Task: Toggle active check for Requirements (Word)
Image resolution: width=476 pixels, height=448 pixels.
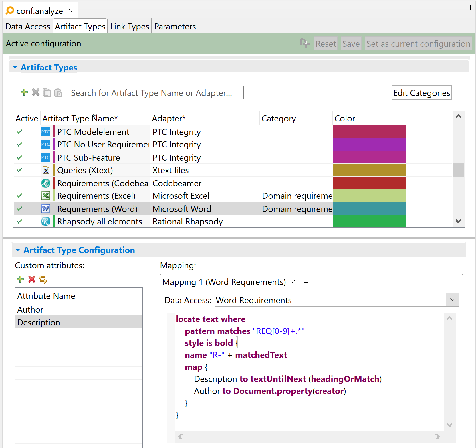Action: coord(19,209)
